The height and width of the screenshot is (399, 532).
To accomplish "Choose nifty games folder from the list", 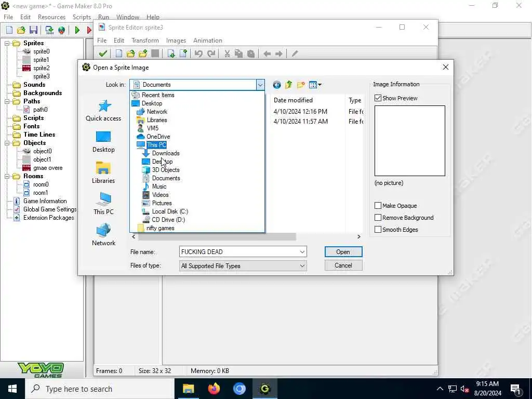I will pyautogui.click(x=161, y=228).
